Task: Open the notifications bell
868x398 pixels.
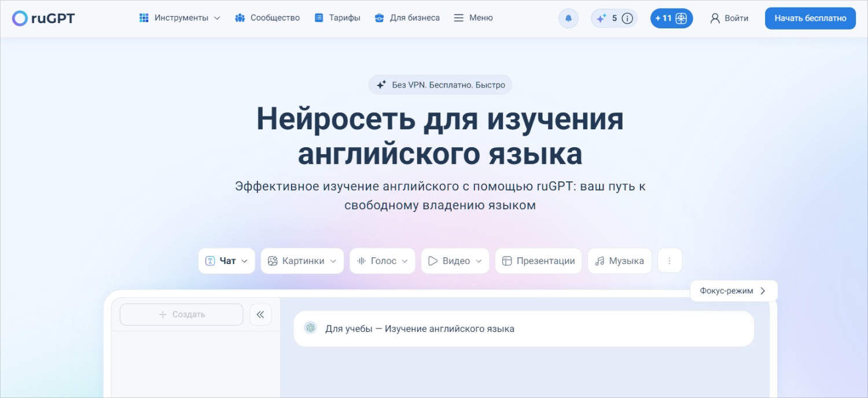Action: pyautogui.click(x=568, y=19)
